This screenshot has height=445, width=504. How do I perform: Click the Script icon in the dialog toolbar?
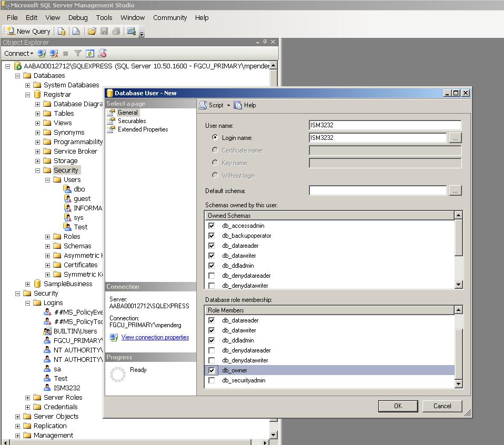203,105
